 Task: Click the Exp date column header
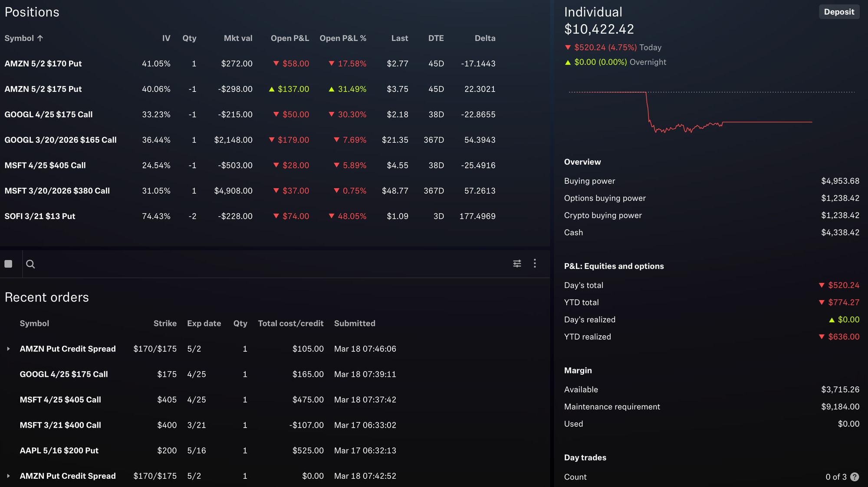coord(204,324)
